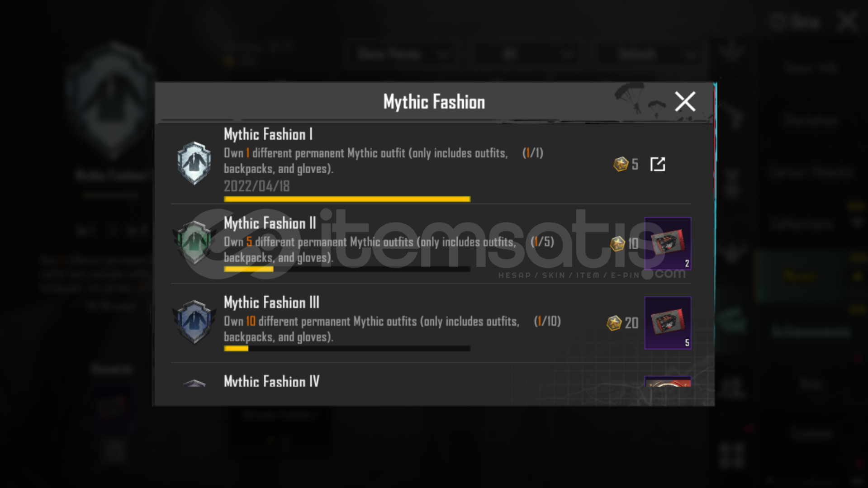
Task: Close the Mythic Fashion dialog
Action: tap(685, 101)
